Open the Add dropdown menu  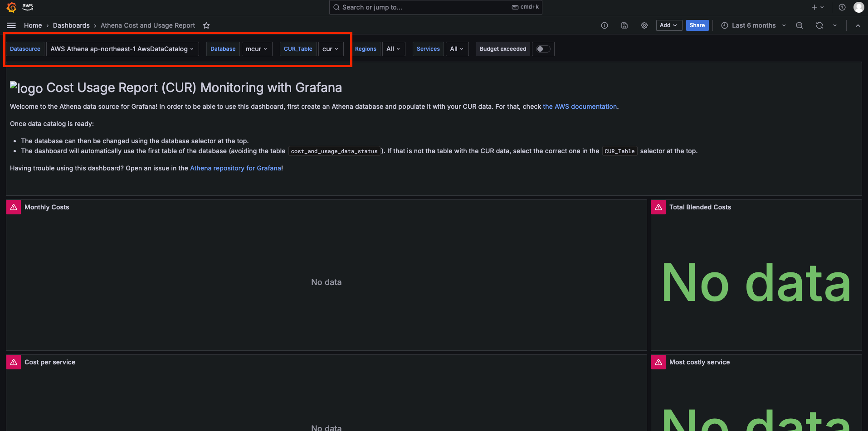(669, 25)
